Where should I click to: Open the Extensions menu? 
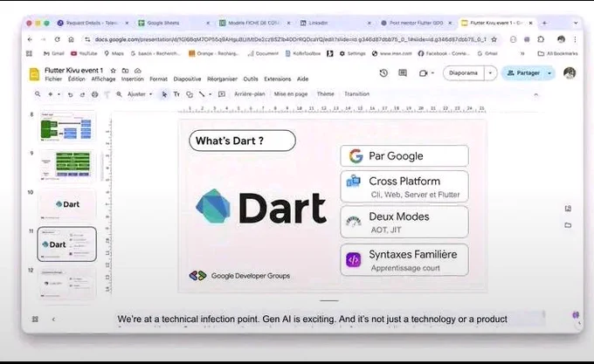[x=277, y=79]
